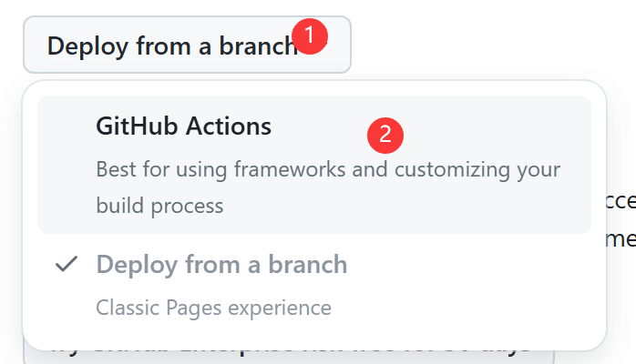Click the red annotation badge numbered 2
Viewport: 636px width, 364px height.
tap(385, 136)
